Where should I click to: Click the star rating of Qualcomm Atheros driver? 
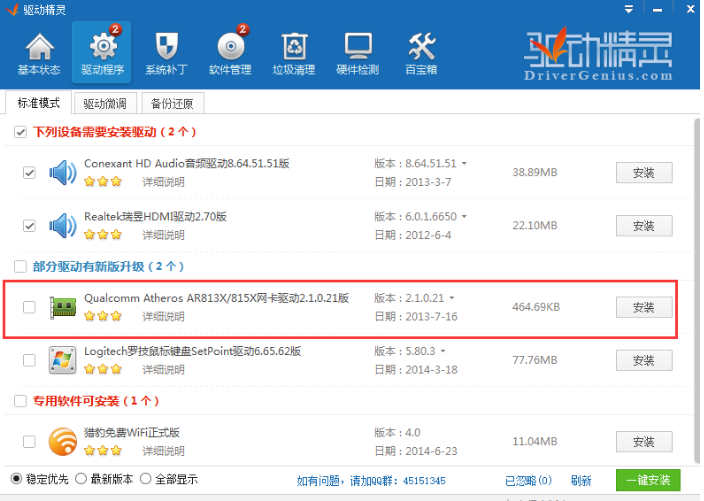pyautogui.click(x=103, y=316)
